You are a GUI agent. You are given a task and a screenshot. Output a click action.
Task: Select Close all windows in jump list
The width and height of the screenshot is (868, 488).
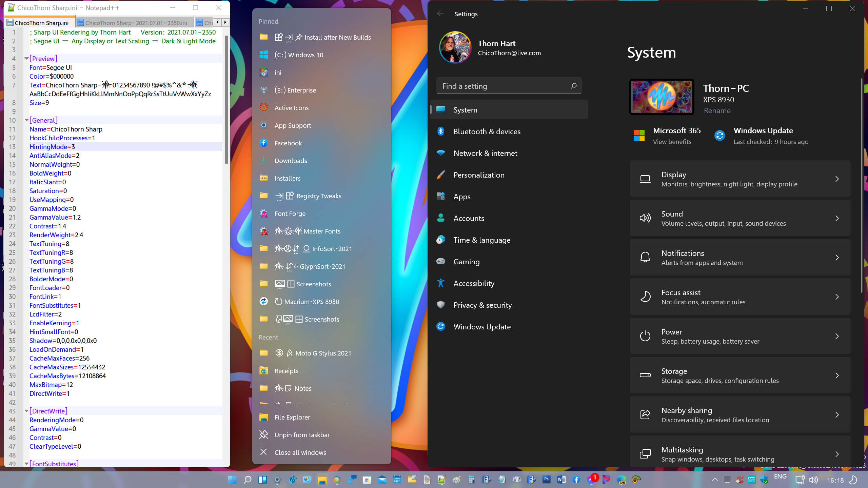300,452
